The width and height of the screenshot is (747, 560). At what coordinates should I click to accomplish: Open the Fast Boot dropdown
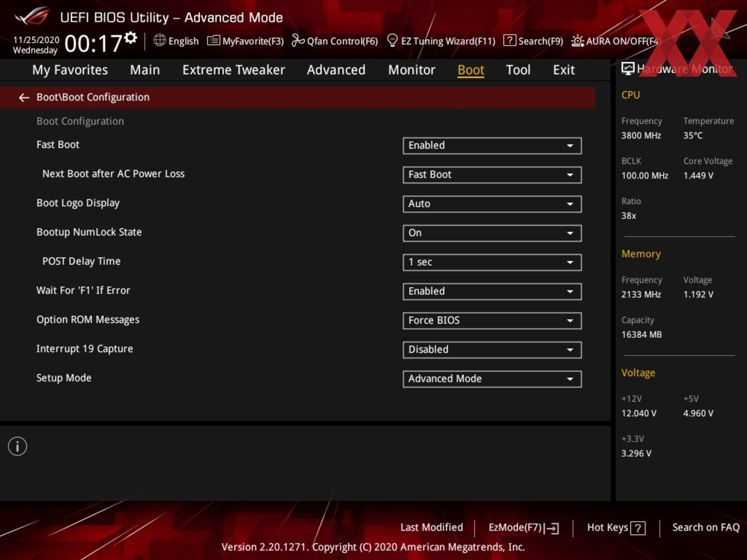(492, 145)
